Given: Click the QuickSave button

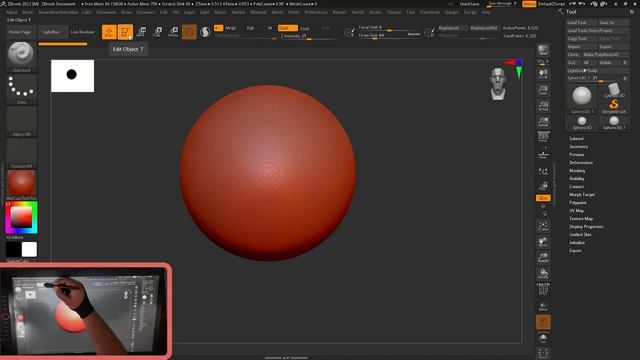Looking at the screenshot, I should [469, 4].
